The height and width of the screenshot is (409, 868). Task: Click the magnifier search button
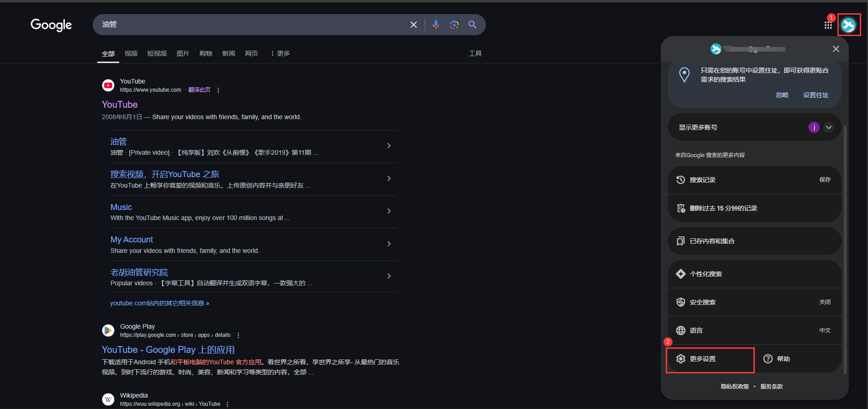tap(473, 25)
